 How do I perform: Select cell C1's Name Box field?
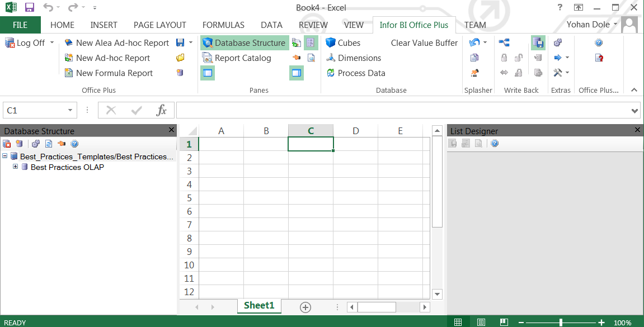(34, 110)
